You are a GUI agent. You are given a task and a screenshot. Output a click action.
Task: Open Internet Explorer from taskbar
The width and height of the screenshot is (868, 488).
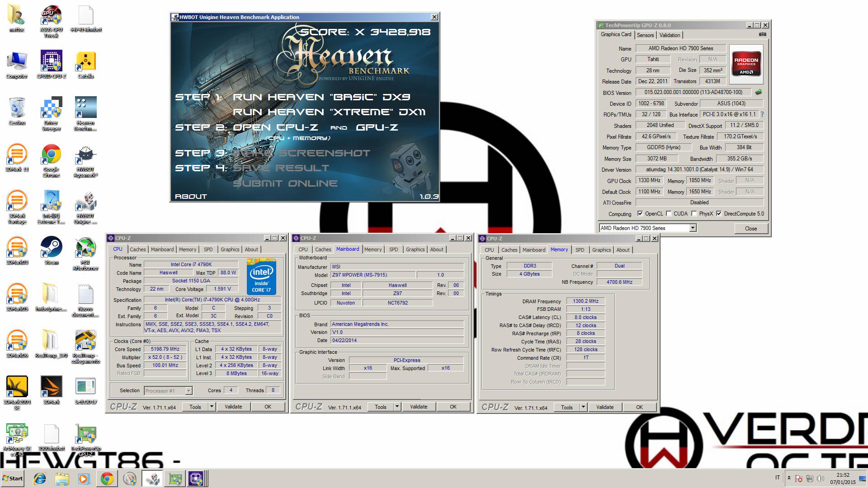(x=40, y=479)
